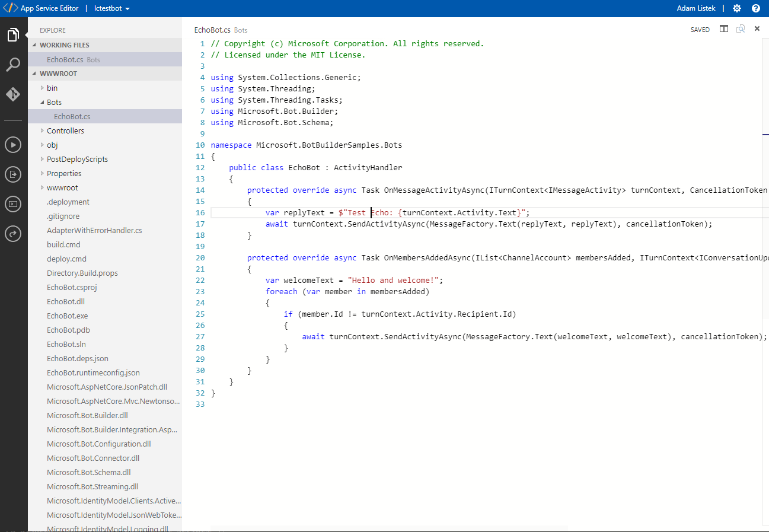Select EchoBot.cs in working files

pos(65,59)
